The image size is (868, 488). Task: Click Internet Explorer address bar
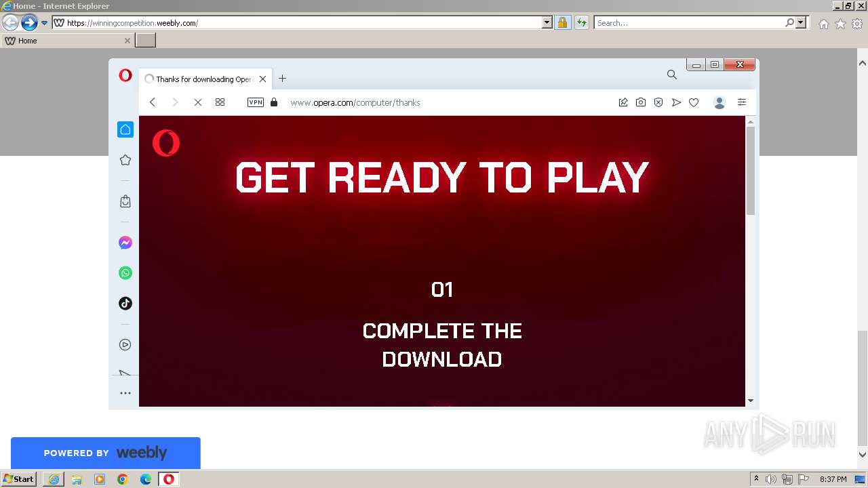tap(297, 22)
